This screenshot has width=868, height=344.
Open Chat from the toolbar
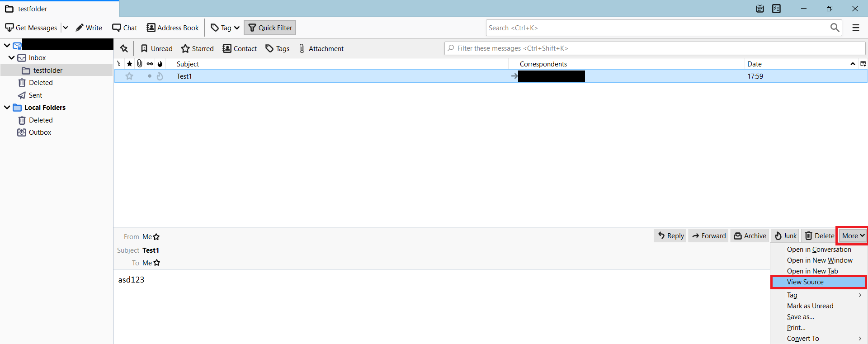(125, 28)
